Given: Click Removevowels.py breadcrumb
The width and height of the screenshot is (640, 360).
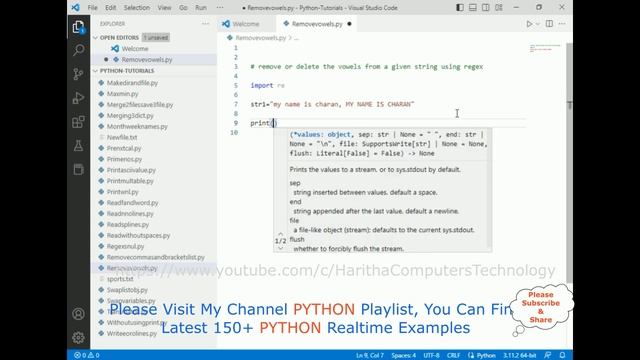Looking at the screenshot, I should [x=260, y=38].
